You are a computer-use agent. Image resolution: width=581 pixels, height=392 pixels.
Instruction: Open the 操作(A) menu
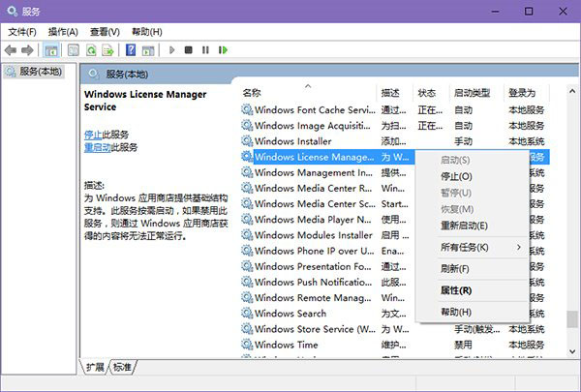63,32
